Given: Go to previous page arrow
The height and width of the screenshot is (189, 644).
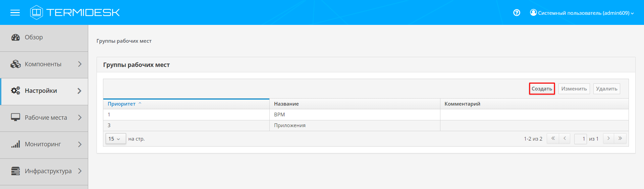Looking at the screenshot, I should click(x=565, y=139).
